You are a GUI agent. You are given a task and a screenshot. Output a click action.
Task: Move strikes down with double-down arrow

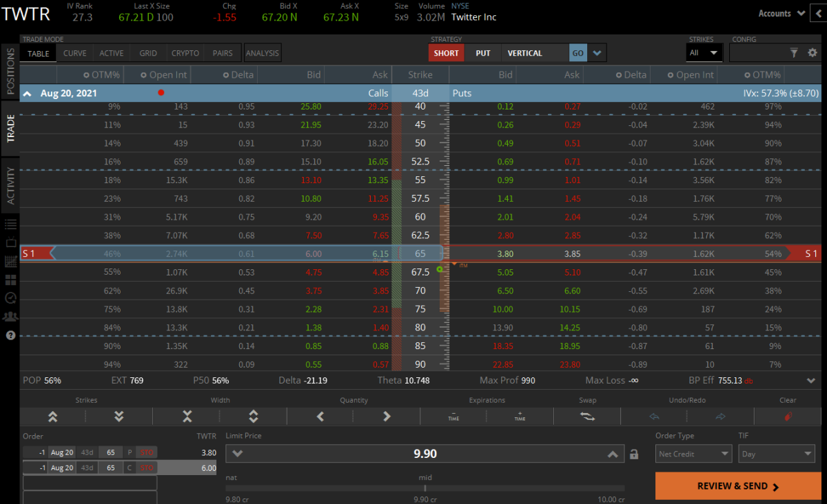(x=119, y=417)
